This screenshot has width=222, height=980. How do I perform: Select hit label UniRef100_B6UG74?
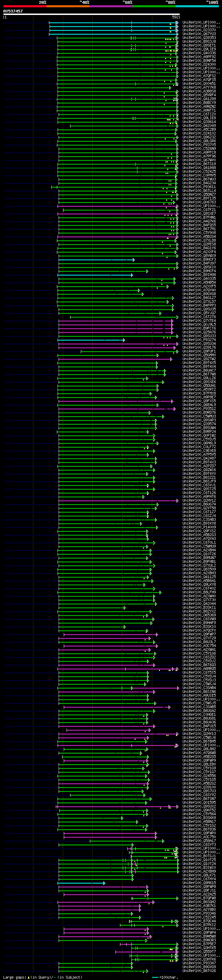[199, 504]
